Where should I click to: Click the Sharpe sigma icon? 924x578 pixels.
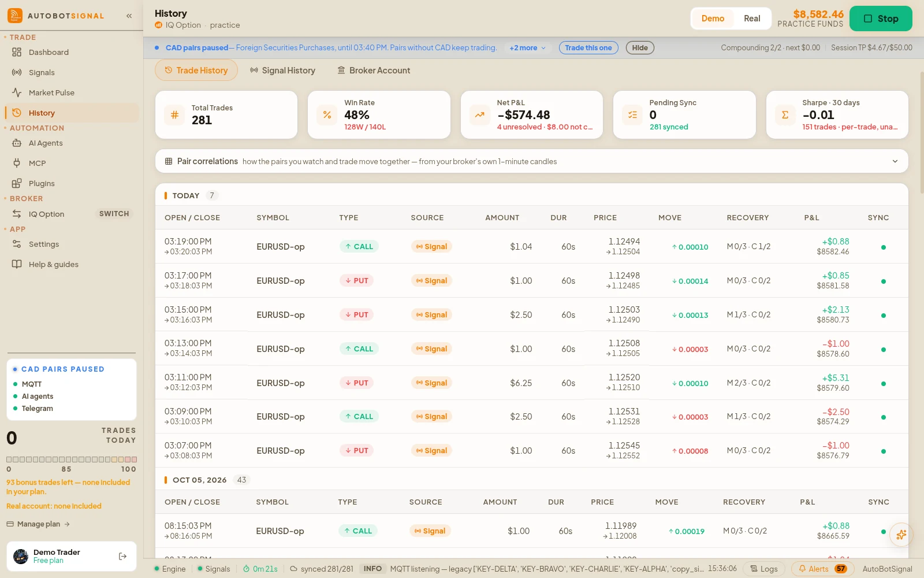[785, 114]
